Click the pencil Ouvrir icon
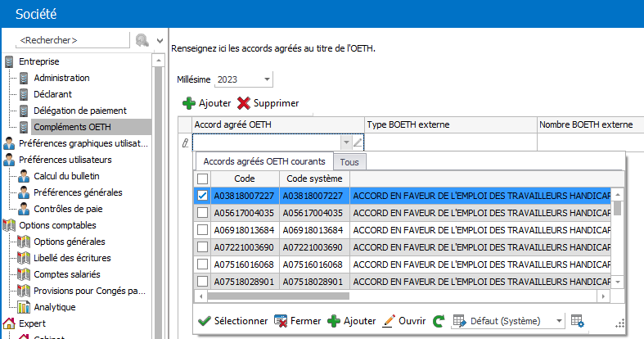The image size is (644, 339). (389, 321)
